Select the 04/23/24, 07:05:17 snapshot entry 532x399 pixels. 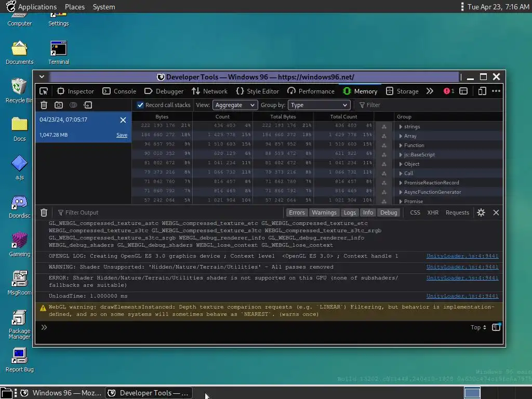point(84,127)
